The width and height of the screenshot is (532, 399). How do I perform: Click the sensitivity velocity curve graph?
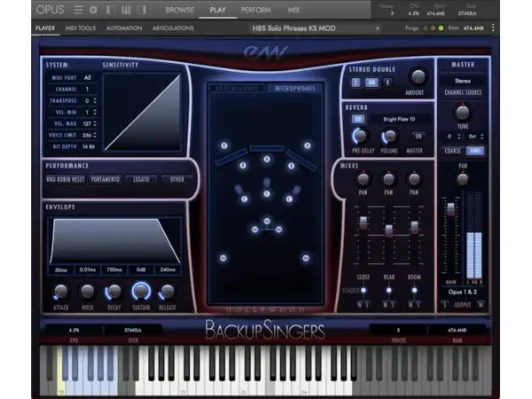pos(143,113)
